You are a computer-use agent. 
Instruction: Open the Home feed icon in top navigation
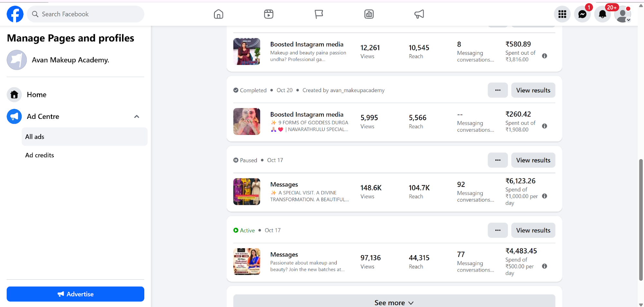pyautogui.click(x=219, y=14)
